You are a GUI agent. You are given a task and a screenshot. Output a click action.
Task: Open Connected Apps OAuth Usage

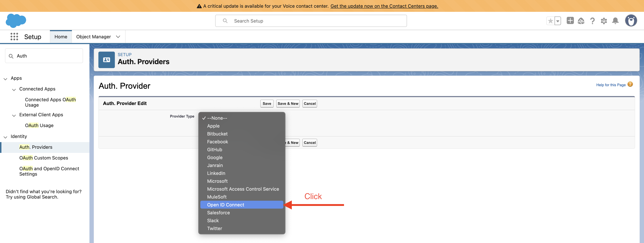50,102
